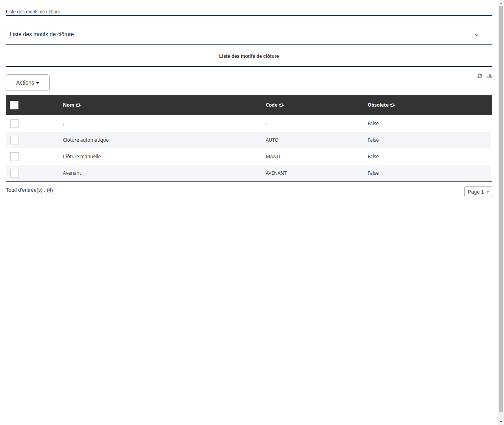Click the chevron icon on the collapsible panel
This screenshot has width=504, height=425.
[x=477, y=35]
